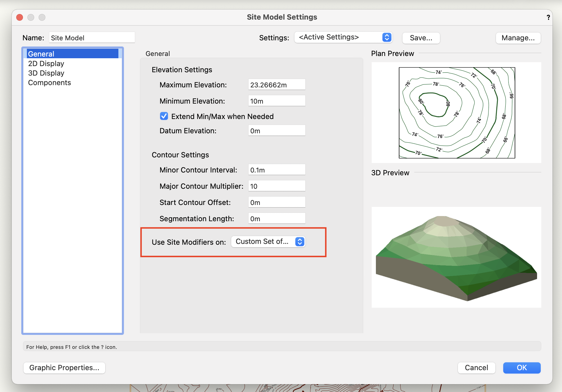Open Graphic Properties

point(64,368)
